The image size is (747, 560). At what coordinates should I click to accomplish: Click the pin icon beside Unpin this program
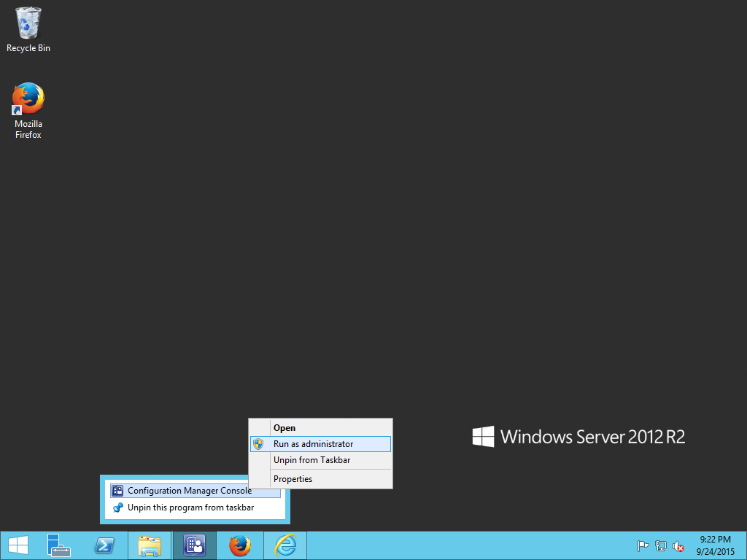click(117, 507)
